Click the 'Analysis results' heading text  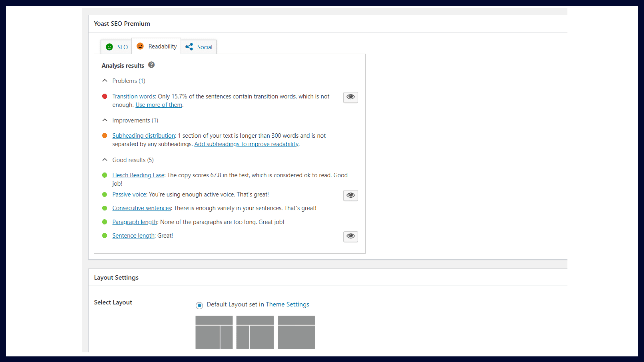[123, 66]
